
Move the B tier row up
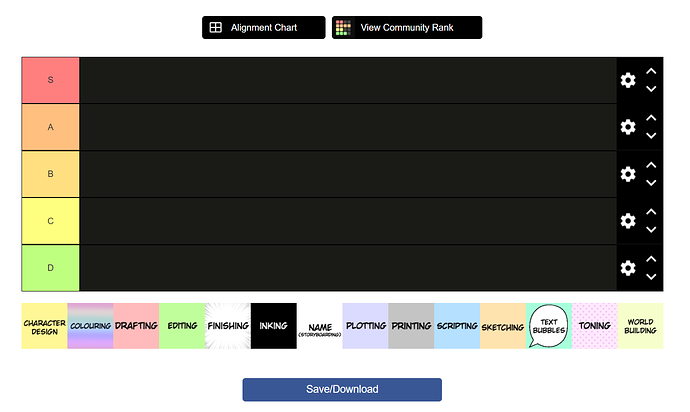[x=651, y=165]
